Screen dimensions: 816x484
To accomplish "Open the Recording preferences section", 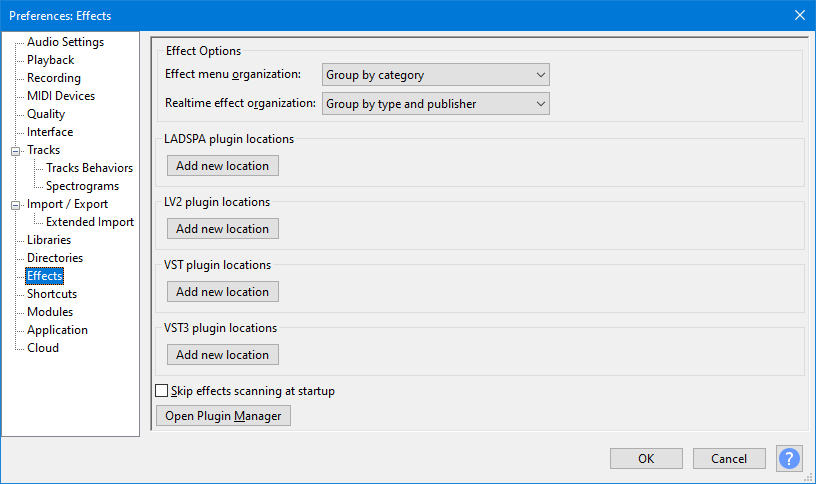I will pos(54,78).
